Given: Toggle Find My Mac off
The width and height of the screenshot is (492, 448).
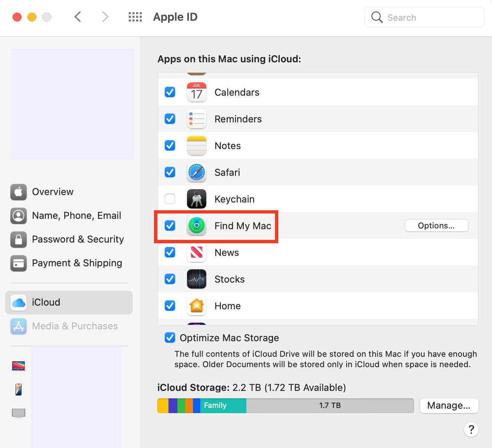Looking at the screenshot, I should pos(170,225).
